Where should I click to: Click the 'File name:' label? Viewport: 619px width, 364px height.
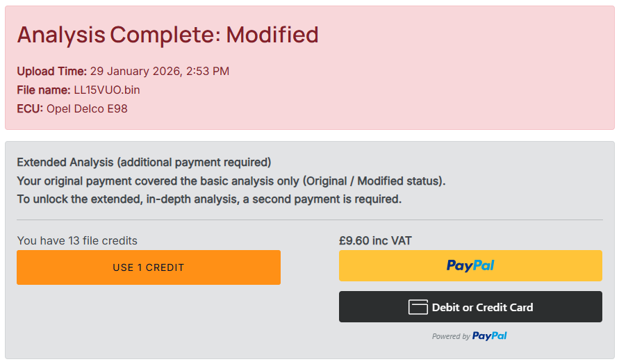pyautogui.click(x=44, y=90)
